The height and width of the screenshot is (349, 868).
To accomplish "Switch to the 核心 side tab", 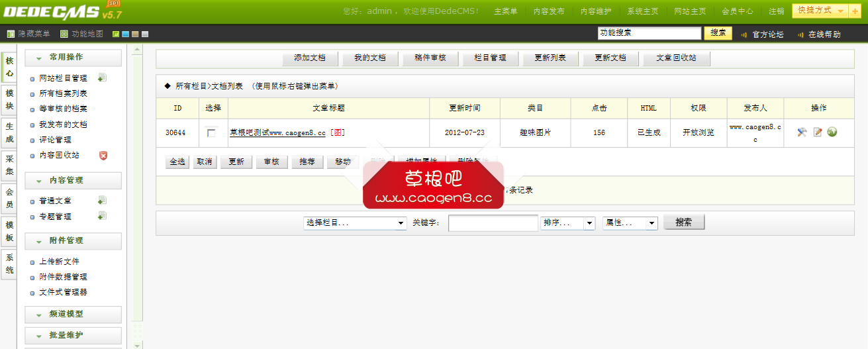I will 9,68.
